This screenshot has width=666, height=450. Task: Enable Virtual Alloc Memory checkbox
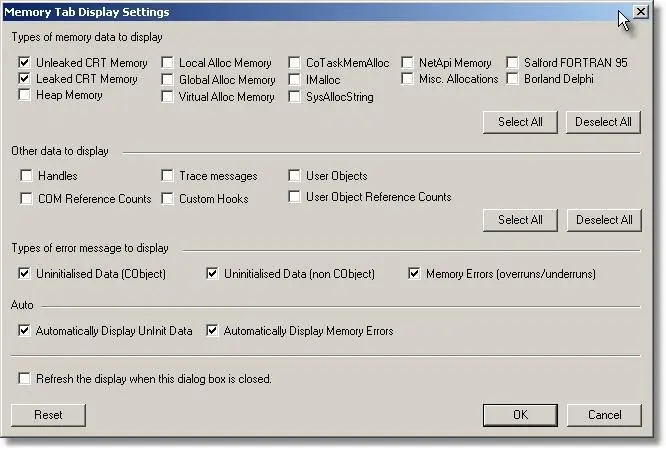click(167, 96)
